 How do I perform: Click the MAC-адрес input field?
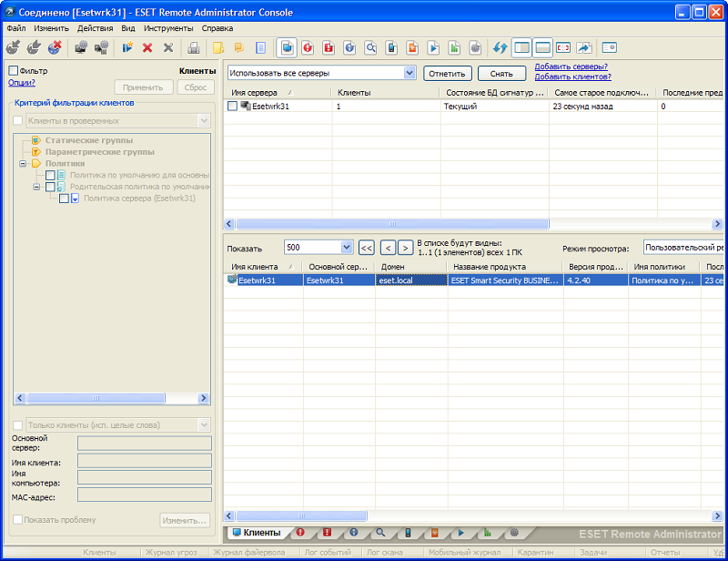point(145,495)
